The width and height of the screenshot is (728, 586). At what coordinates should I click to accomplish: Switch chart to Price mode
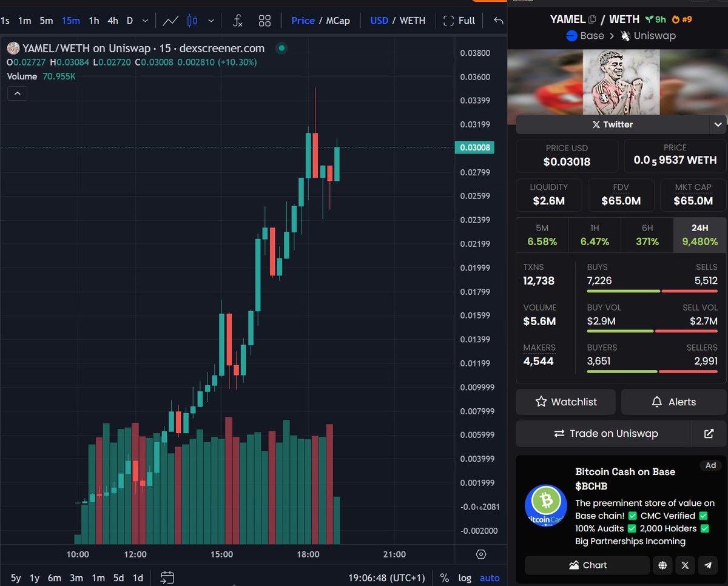(x=303, y=21)
